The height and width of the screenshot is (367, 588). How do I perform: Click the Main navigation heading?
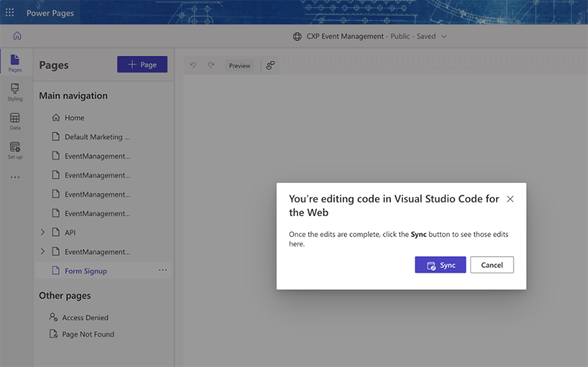click(x=73, y=95)
